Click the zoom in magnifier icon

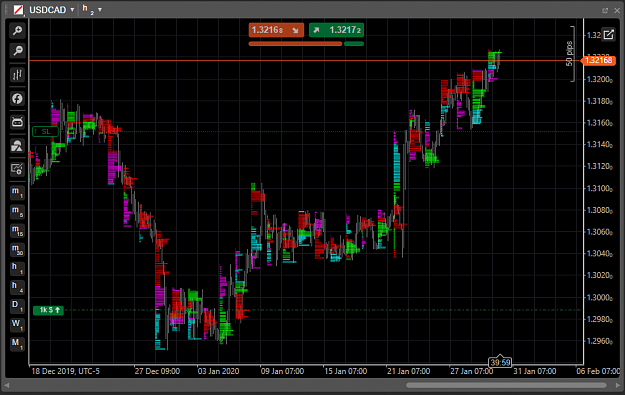click(x=17, y=31)
